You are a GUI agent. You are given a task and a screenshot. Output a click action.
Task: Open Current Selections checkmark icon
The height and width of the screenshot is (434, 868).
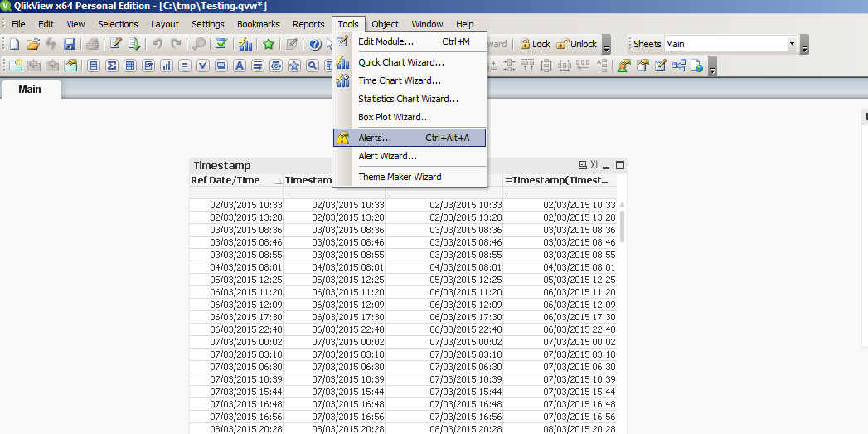click(222, 44)
